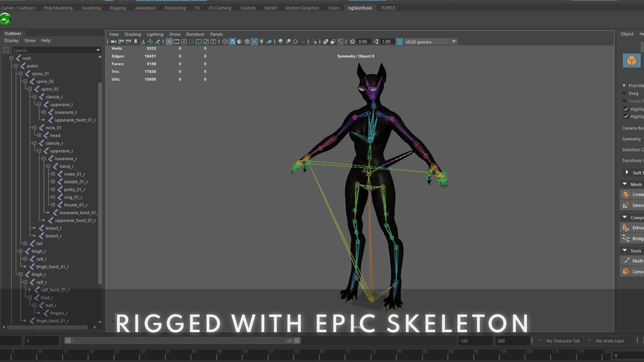This screenshot has width=644, height=362.
Task: Click the Smooth Shade All icon
Action: (232, 42)
